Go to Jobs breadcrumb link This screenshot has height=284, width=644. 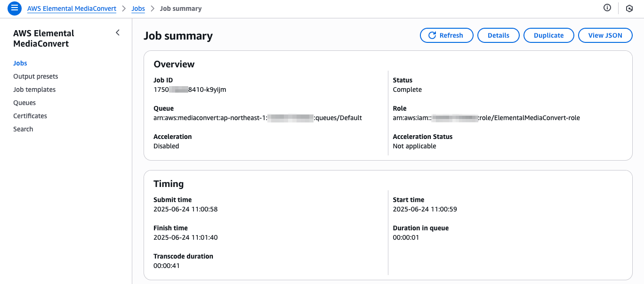[x=138, y=8]
